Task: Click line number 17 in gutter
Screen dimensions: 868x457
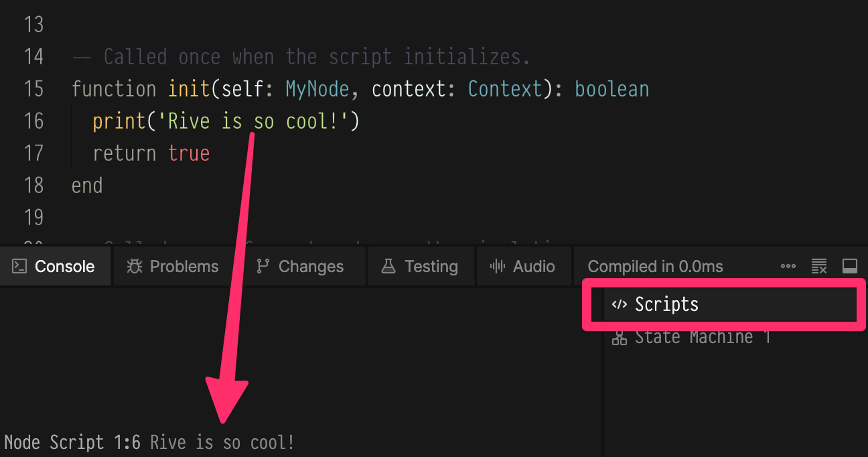Action: [x=33, y=153]
